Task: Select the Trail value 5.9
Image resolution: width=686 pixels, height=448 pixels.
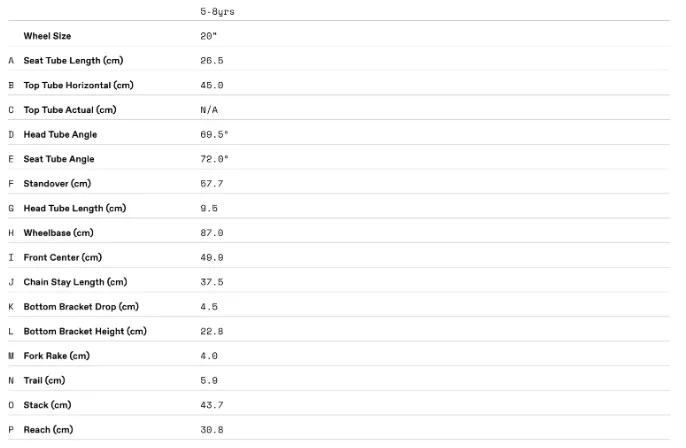Action: coord(209,381)
